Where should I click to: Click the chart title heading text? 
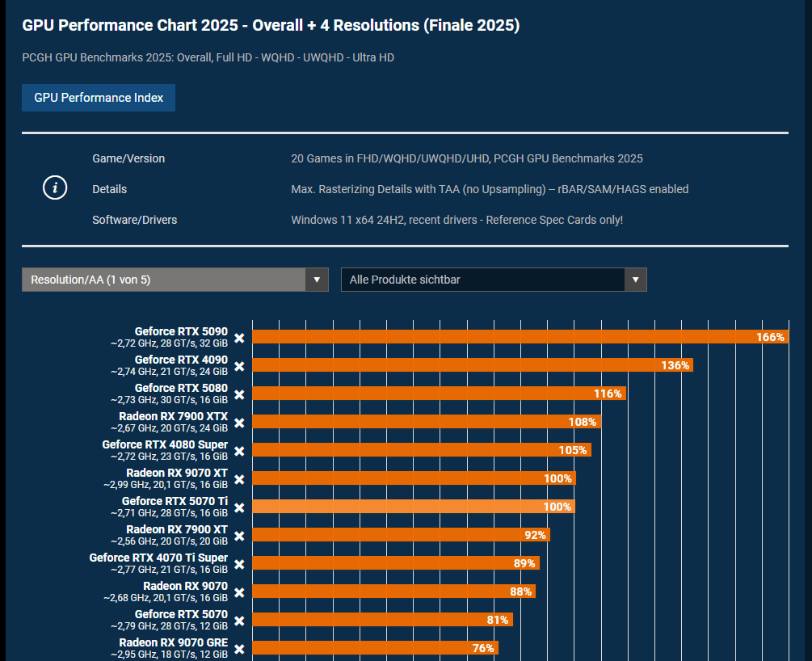pos(271,25)
